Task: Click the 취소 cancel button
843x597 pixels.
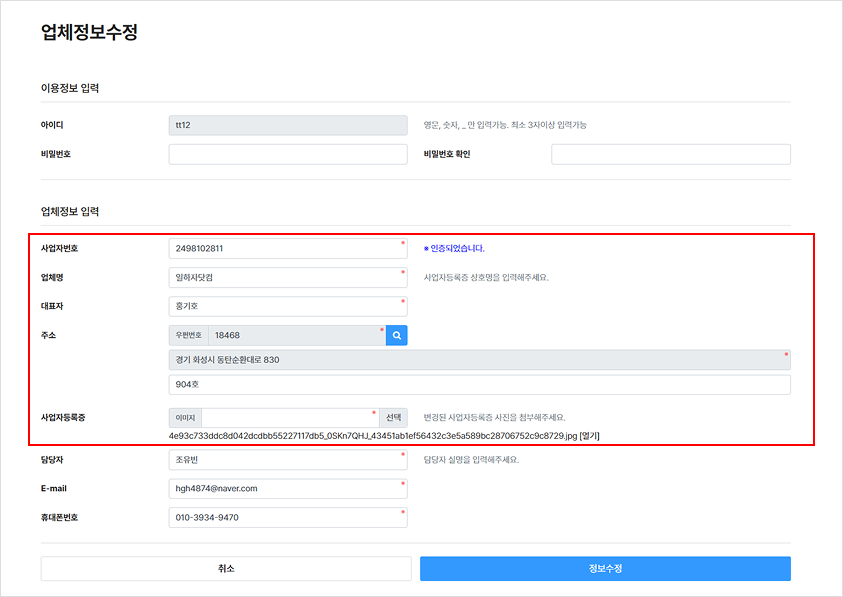Action: pyautogui.click(x=226, y=568)
